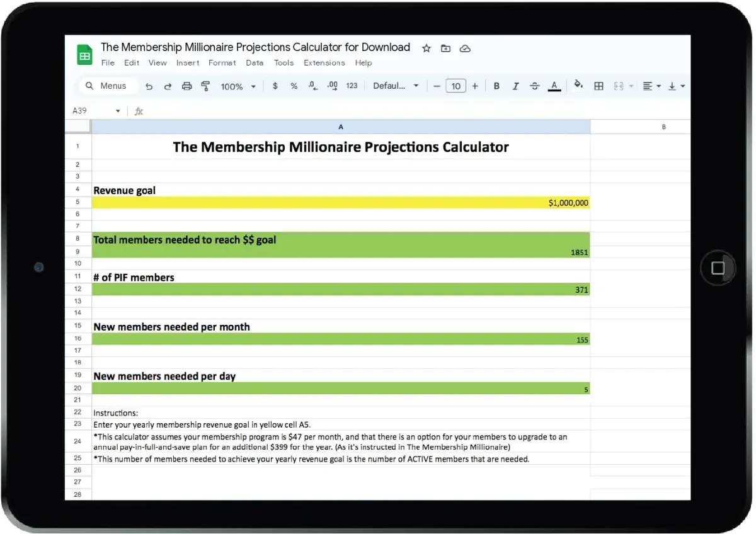Click 'New members needed per month' cell
The height and width of the screenshot is (534, 756).
pos(341,326)
